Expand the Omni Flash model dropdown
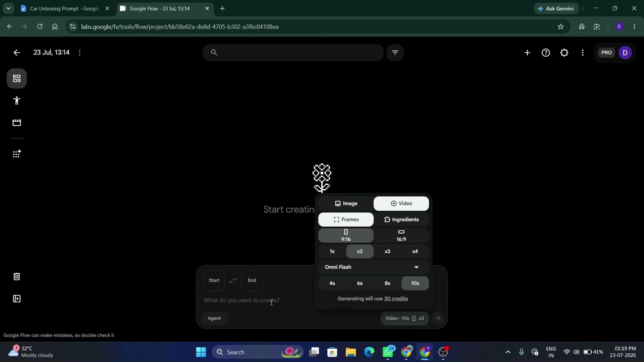Screen dimensions: 644x362 click(x=373, y=267)
